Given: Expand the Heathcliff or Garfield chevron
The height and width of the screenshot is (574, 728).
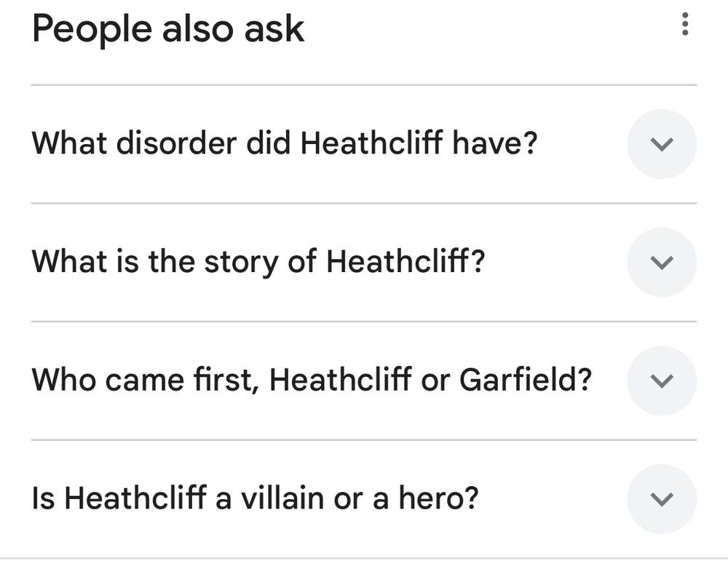Looking at the screenshot, I should [661, 380].
